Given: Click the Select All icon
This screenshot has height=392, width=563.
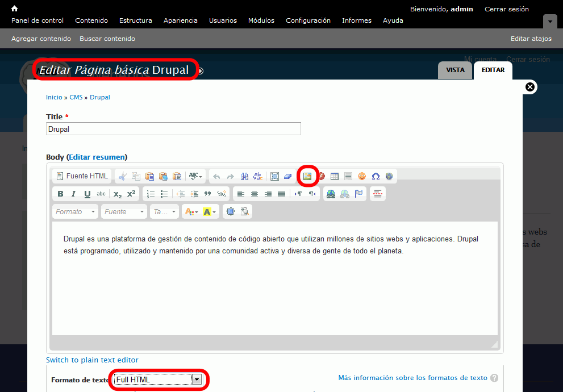Looking at the screenshot, I should [x=274, y=176].
